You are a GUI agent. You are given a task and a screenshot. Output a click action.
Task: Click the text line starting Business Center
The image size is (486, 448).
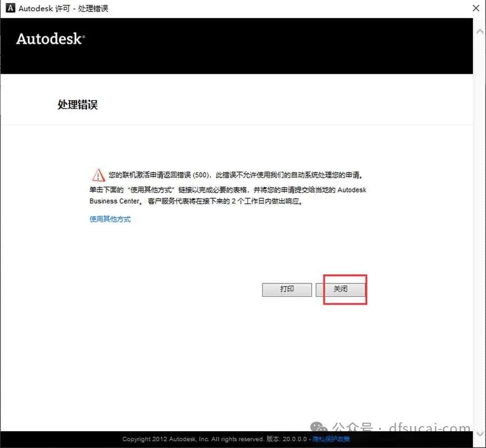click(x=196, y=201)
